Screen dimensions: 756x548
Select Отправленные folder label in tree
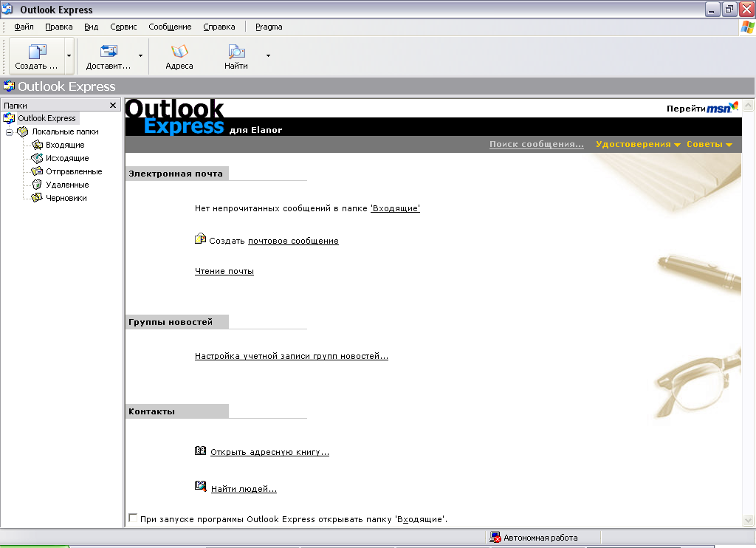pyautogui.click(x=74, y=171)
